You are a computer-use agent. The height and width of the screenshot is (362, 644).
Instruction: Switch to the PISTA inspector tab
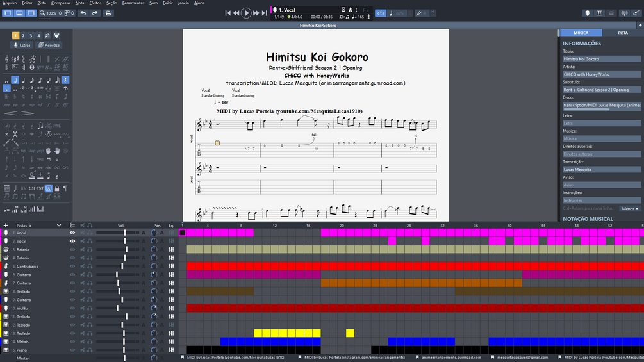(623, 33)
